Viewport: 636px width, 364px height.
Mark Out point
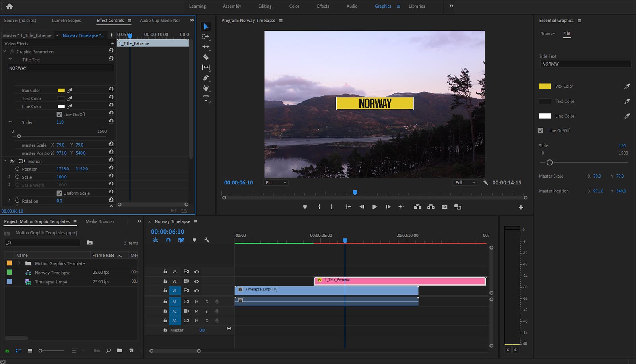(x=331, y=207)
